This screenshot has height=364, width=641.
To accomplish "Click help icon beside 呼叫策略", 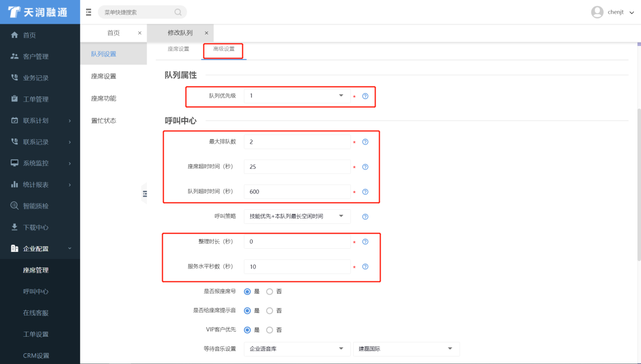I will click(365, 217).
